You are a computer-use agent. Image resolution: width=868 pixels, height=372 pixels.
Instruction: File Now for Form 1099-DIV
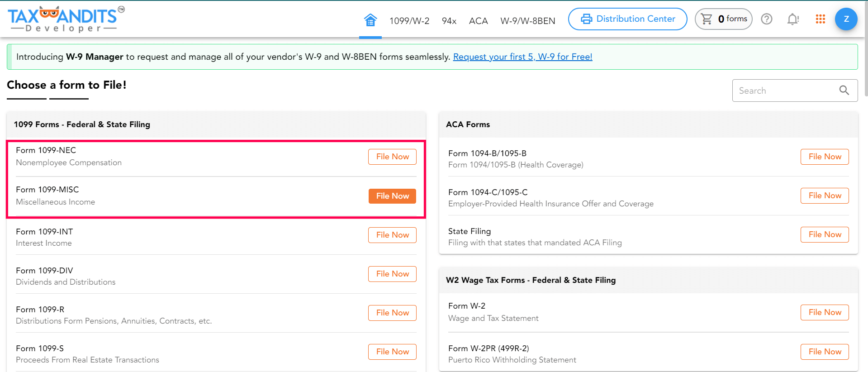392,274
